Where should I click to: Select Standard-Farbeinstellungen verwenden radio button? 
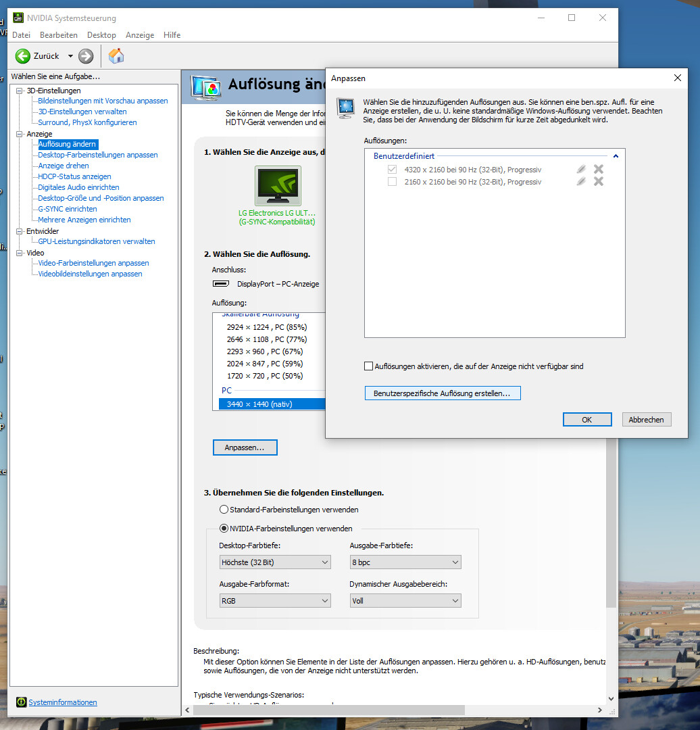(x=224, y=510)
